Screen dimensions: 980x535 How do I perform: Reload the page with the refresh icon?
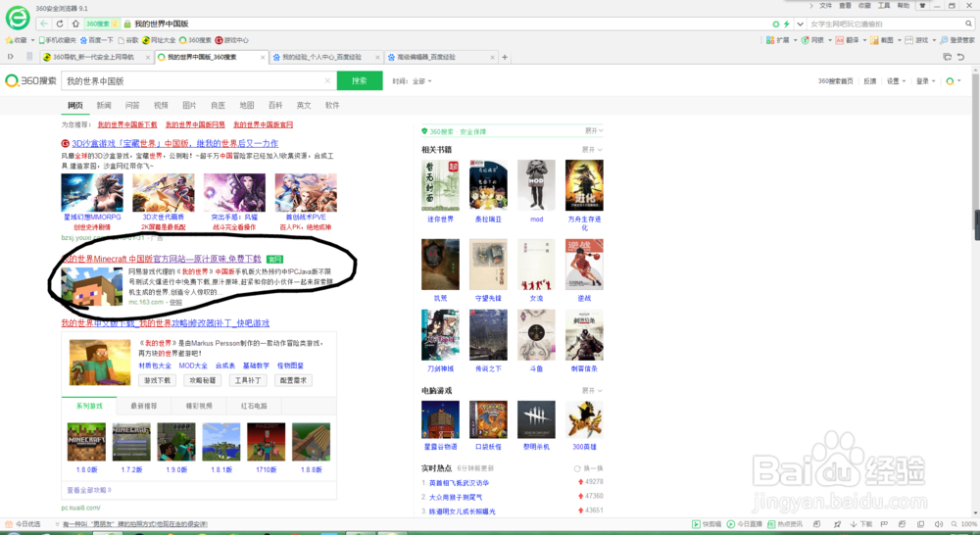[60, 24]
